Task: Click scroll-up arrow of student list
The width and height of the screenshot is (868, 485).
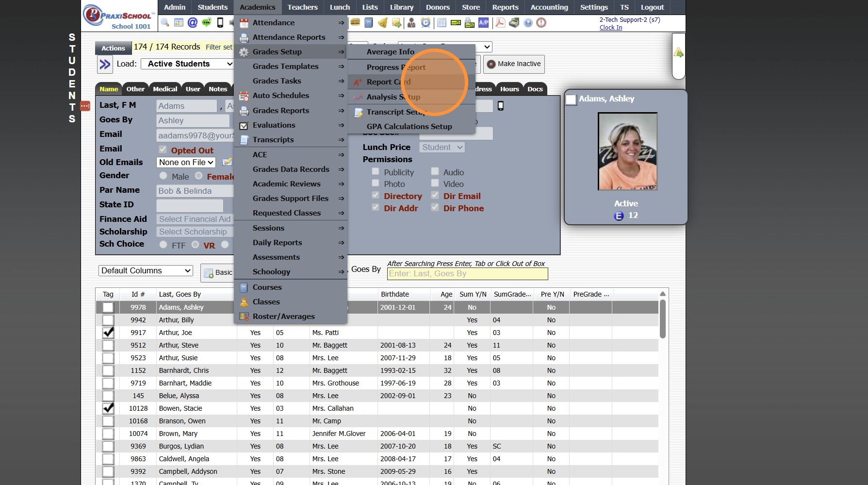Action: pos(663,294)
